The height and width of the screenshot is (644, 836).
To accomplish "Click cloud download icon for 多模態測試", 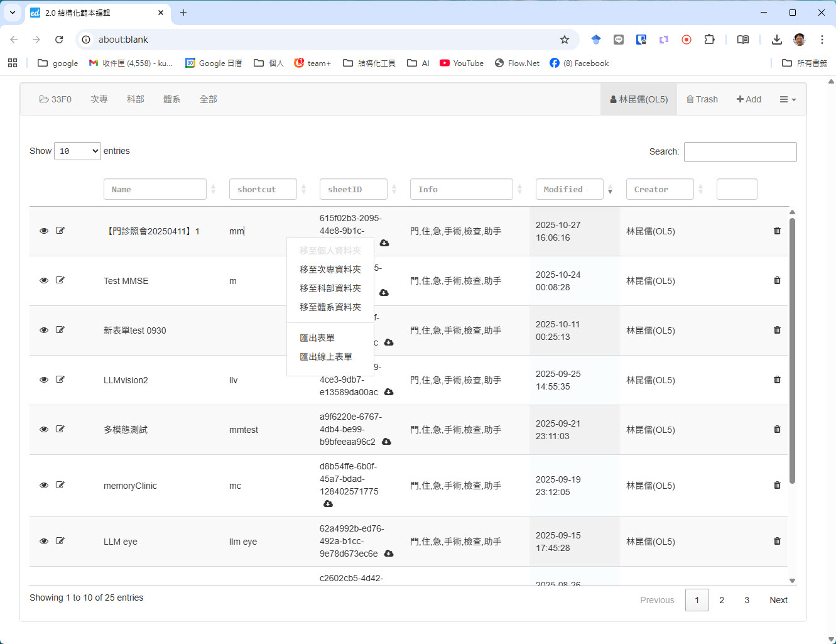I will 386,442.
